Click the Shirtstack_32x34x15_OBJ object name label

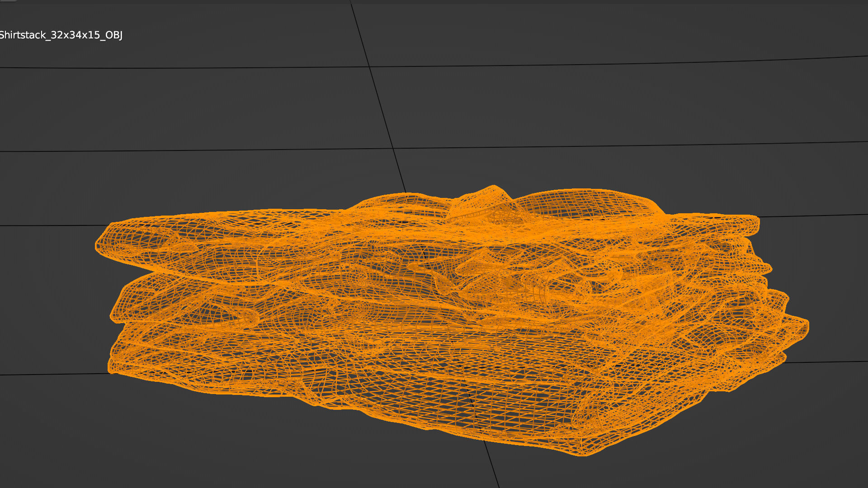[61, 35]
